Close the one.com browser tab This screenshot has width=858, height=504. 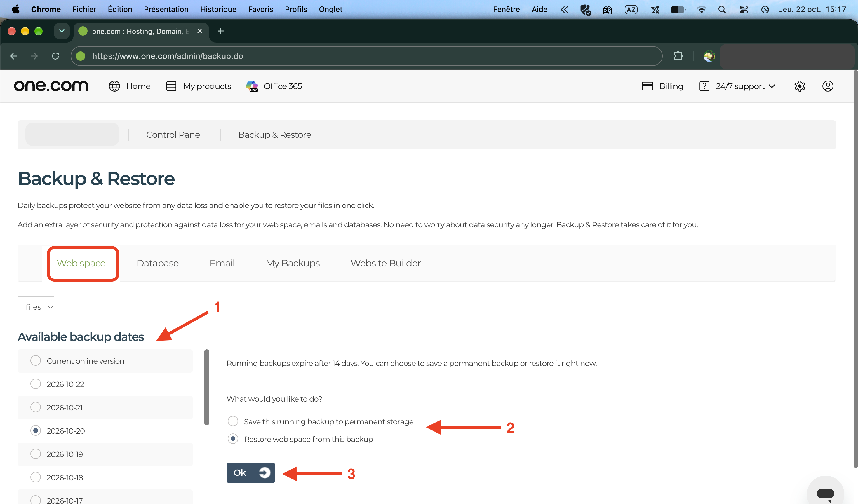coord(199,31)
